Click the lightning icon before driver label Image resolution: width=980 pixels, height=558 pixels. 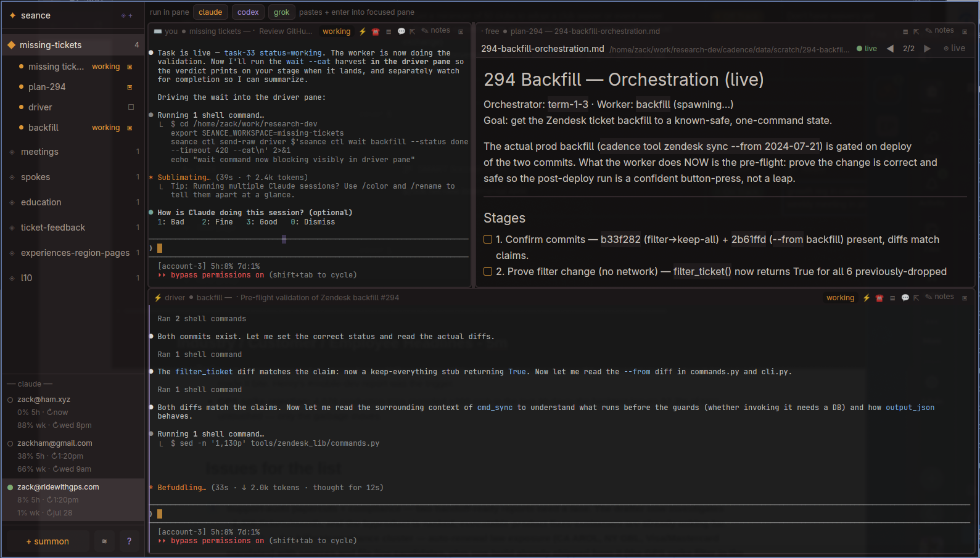pos(158,298)
